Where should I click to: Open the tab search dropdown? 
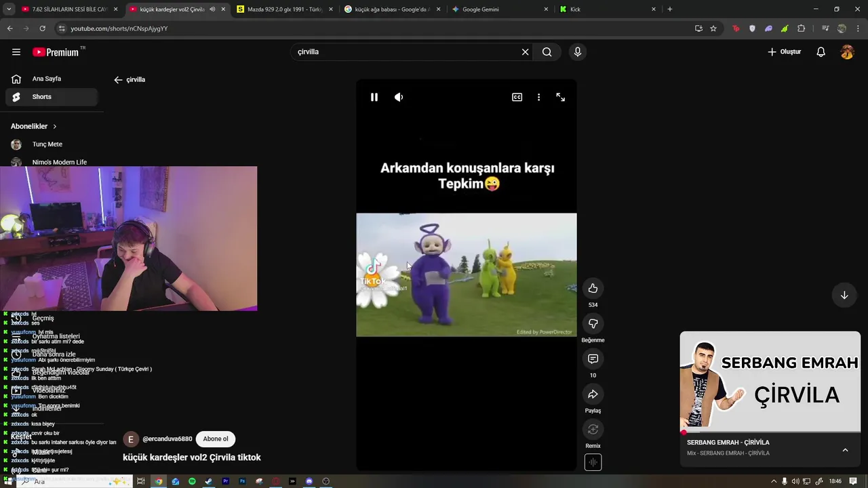(9, 9)
